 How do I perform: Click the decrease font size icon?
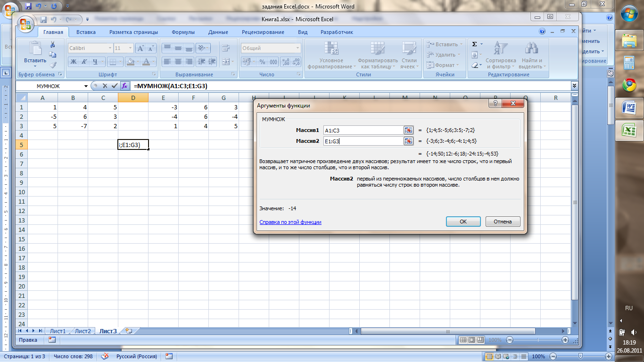tap(151, 48)
